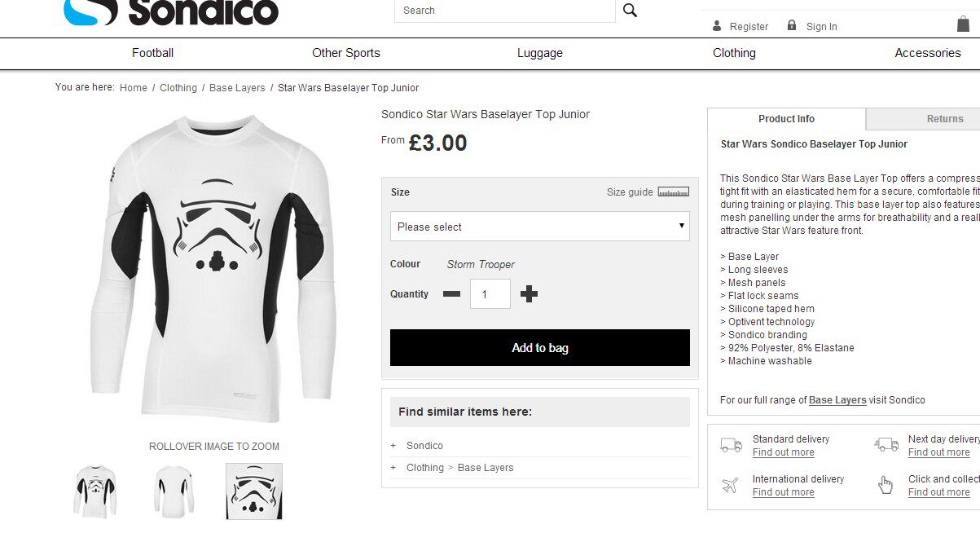Open the shopping bag icon
Screen dimensions: 980x542
click(x=963, y=24)
